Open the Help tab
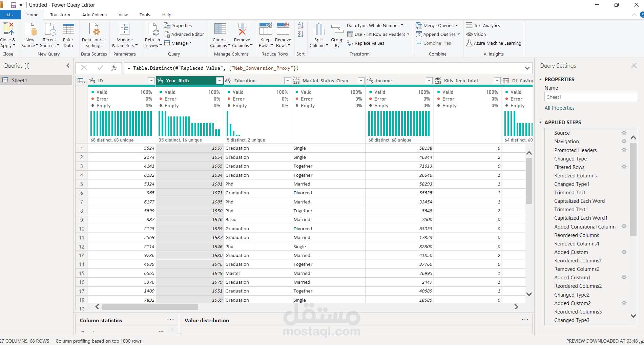 167,15
